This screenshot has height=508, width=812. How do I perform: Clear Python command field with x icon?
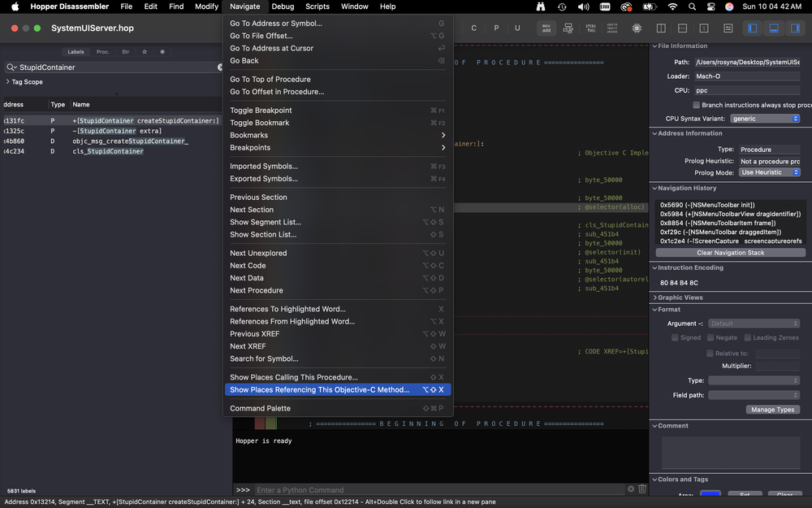631,488
